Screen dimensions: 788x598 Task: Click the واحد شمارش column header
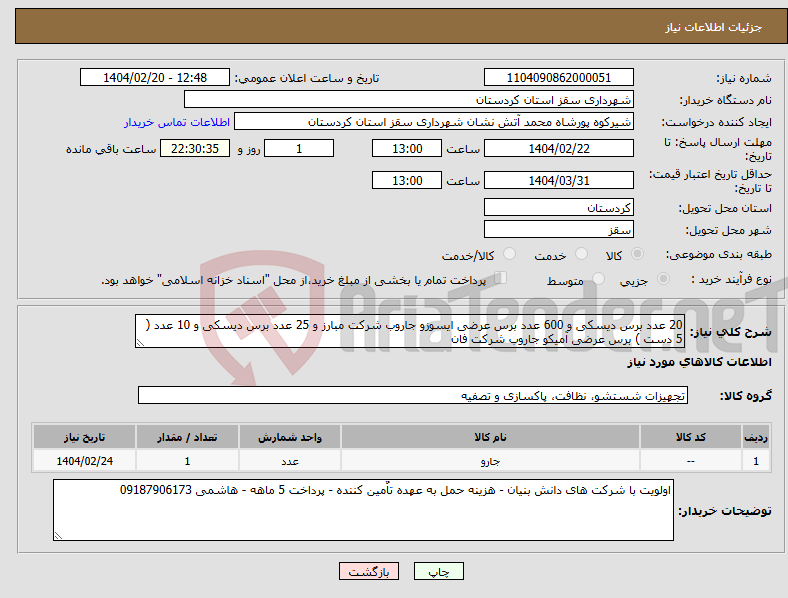coord(290,437)
